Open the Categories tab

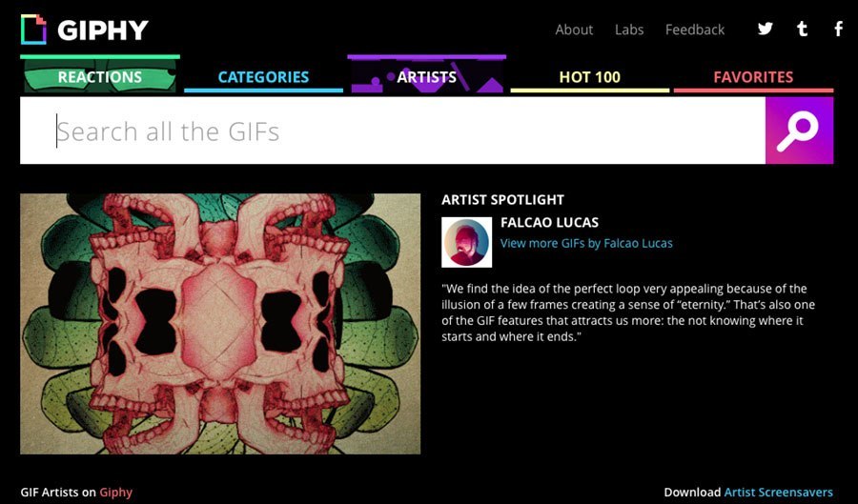click(263, 77)
